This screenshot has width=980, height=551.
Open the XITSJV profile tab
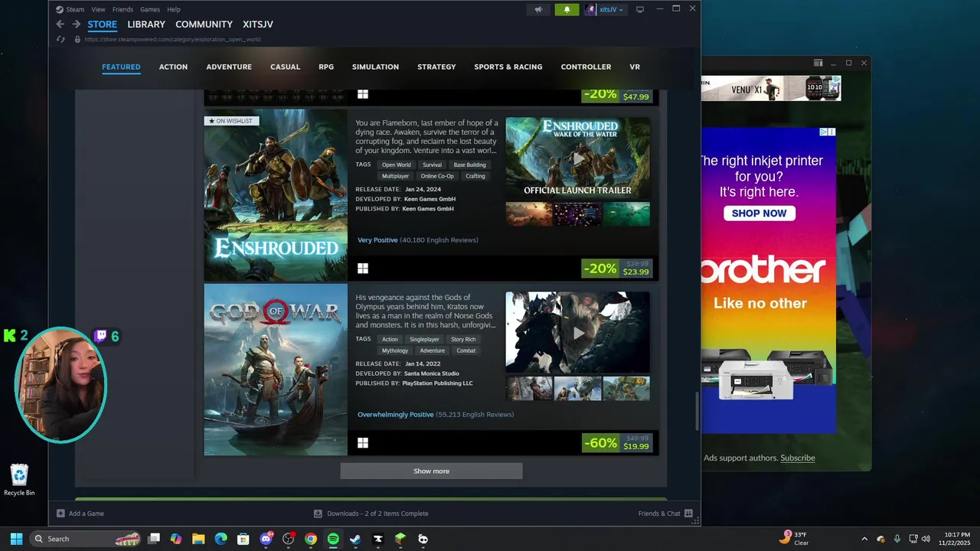258,24
